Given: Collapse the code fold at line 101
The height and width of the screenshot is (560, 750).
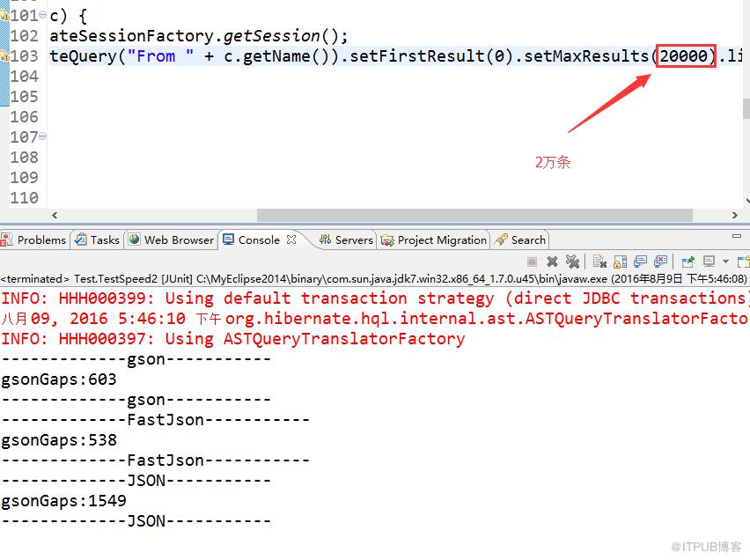Looking at the screenshot, I should coord(42,15).
